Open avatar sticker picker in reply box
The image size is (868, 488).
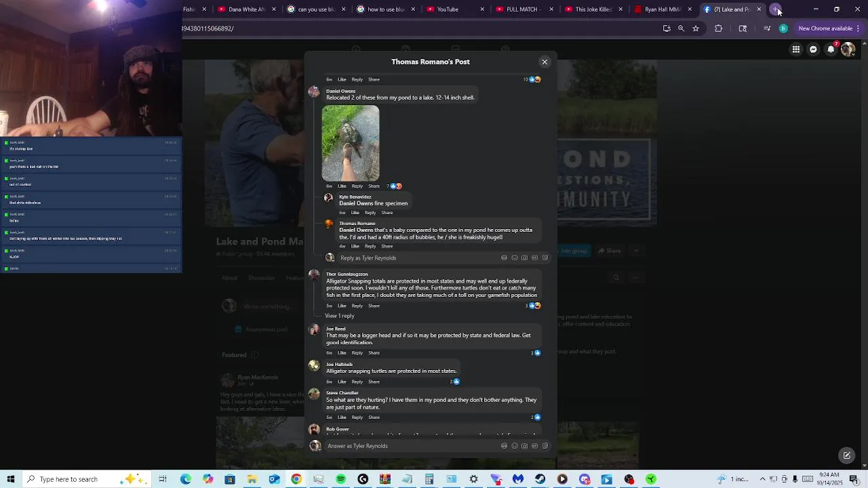[x=504, y=258]
